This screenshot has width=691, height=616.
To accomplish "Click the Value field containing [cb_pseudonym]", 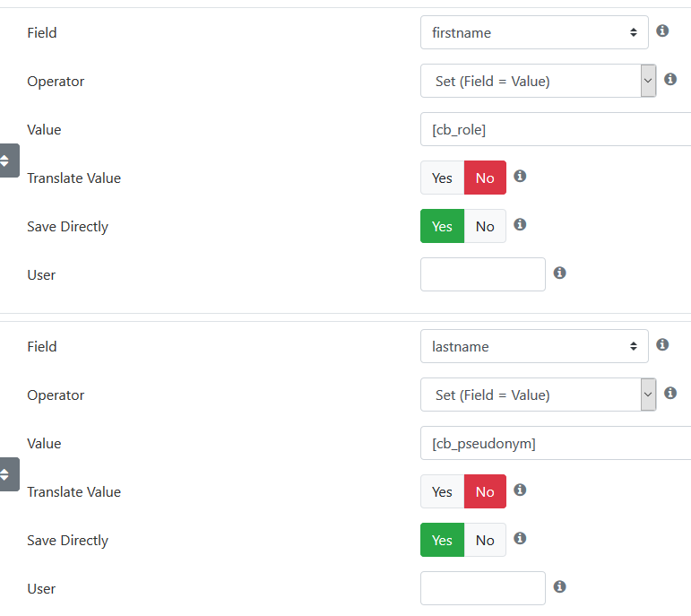I will pos(556,443).
